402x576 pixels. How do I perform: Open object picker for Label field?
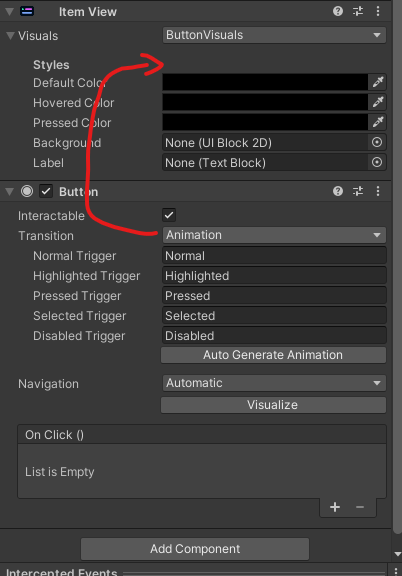pyautogui.click(x=377, y=162)
